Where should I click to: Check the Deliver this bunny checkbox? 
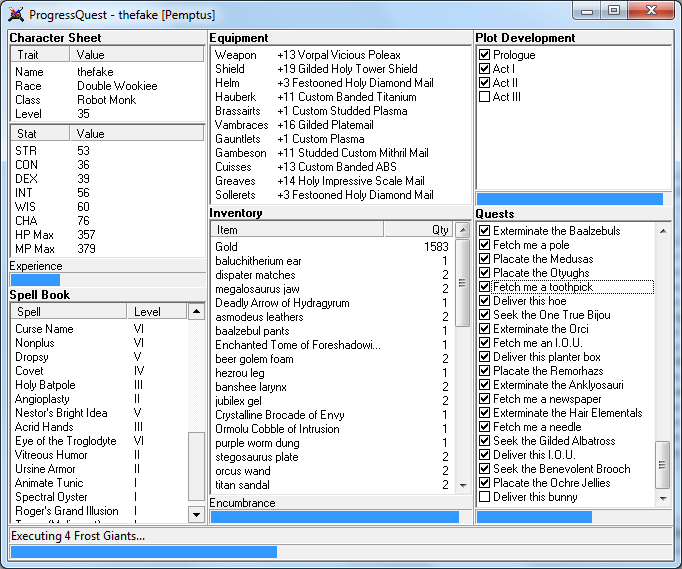pyautogui.click(x=484, y=497)
